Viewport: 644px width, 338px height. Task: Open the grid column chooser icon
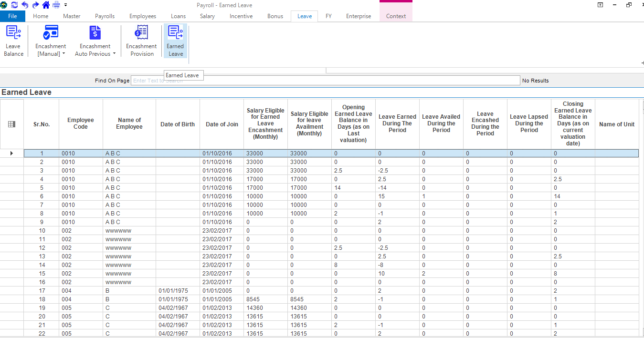[12, 124]
